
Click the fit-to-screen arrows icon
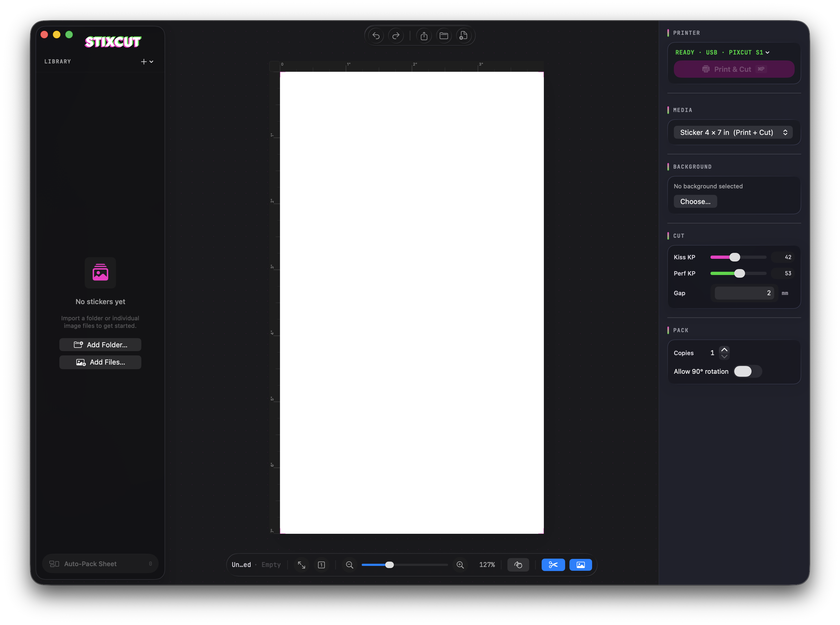click(x=301, y=565)
